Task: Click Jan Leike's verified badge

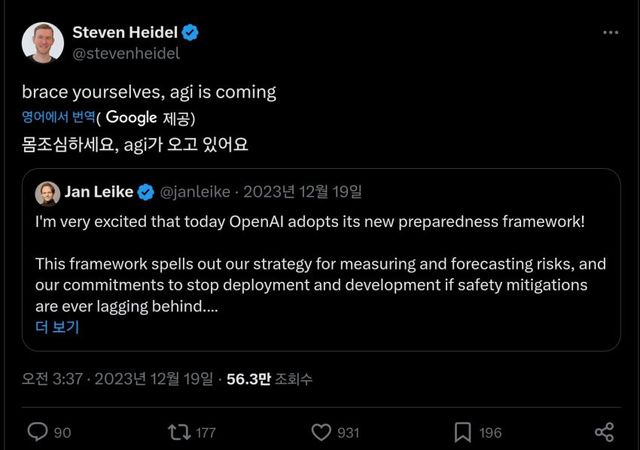Action: (144, 191)
